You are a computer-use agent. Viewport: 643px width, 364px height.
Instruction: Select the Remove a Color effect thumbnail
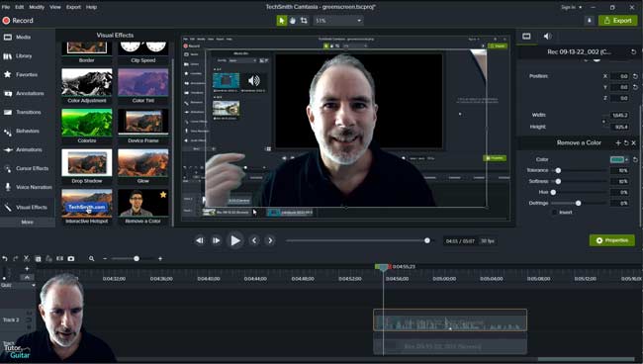(x=143, y=206)
